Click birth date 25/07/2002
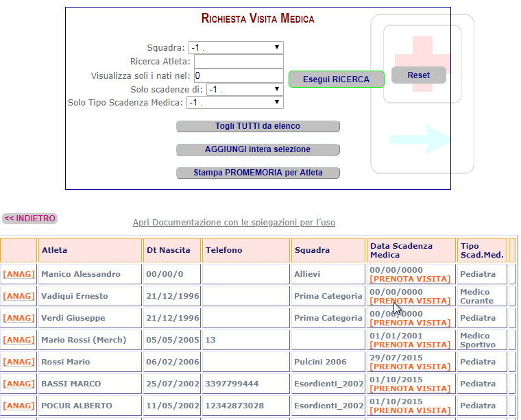 (173, 384)
